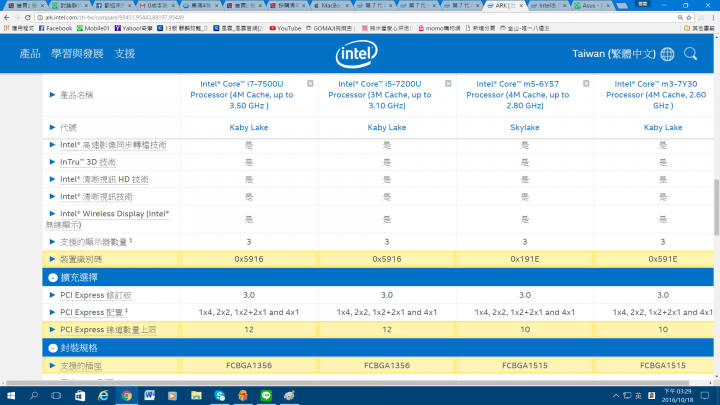This screenshot has width=720, height=405.
Task: Open the Windows Start menu
Action: (11, 395)
